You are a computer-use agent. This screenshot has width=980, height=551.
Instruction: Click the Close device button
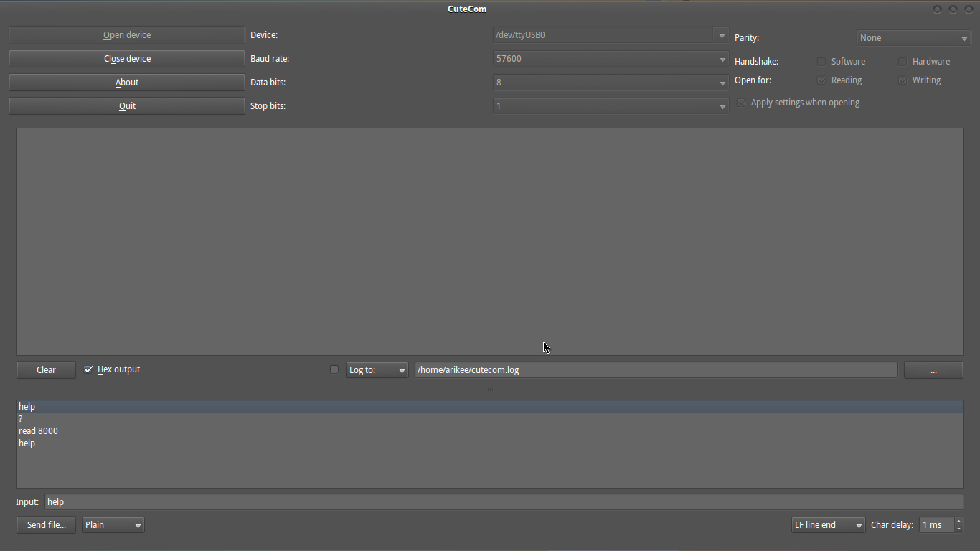(x=127, y=59)
